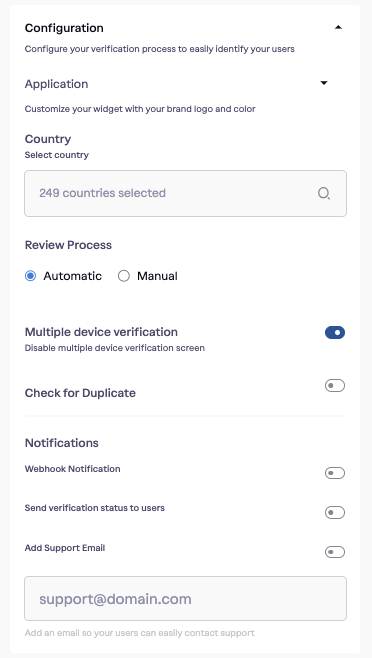Select the Automatic review process option
This screenshot has height=658, width=372.
30,276
